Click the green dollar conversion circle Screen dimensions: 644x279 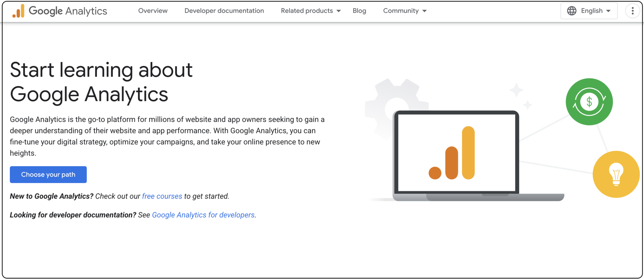click(x=589, y=102)
